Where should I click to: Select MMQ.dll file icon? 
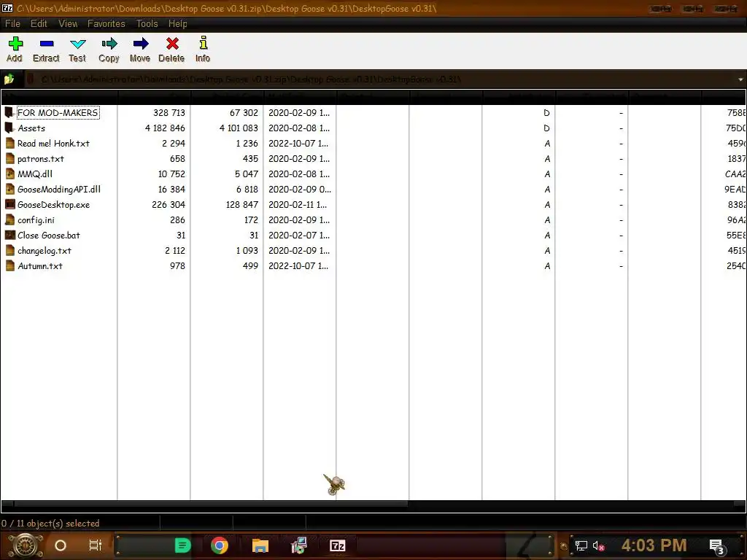10,174
